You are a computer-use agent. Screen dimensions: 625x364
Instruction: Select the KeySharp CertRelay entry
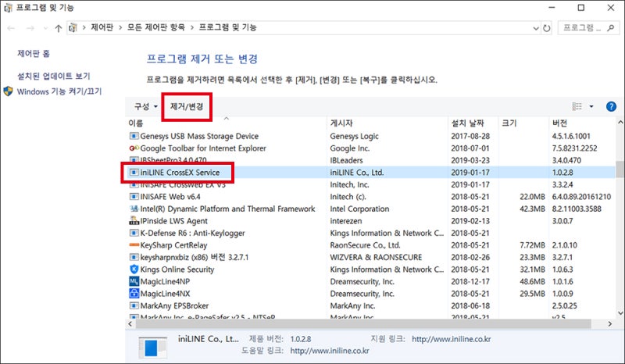tap(370, 244)
